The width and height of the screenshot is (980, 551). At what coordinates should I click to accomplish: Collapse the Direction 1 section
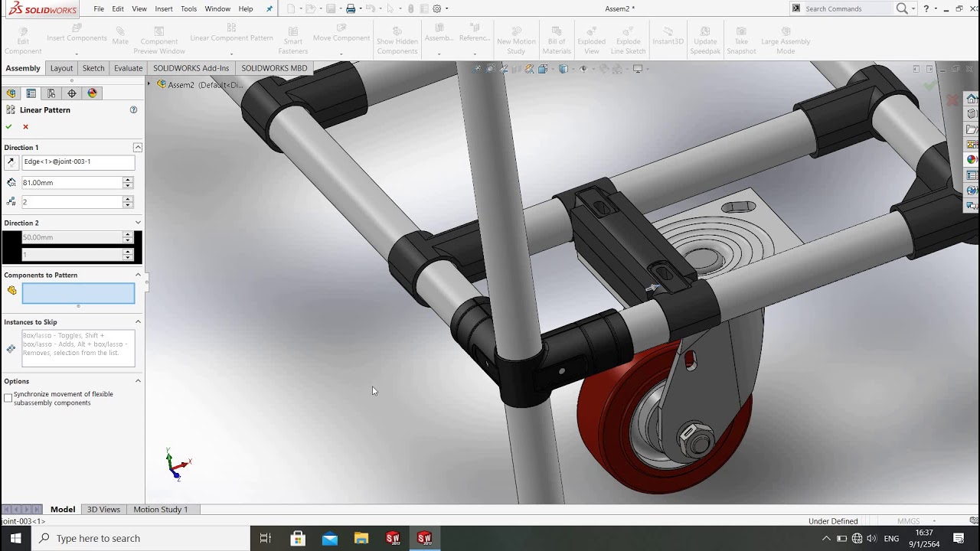[x=138, y=147]
